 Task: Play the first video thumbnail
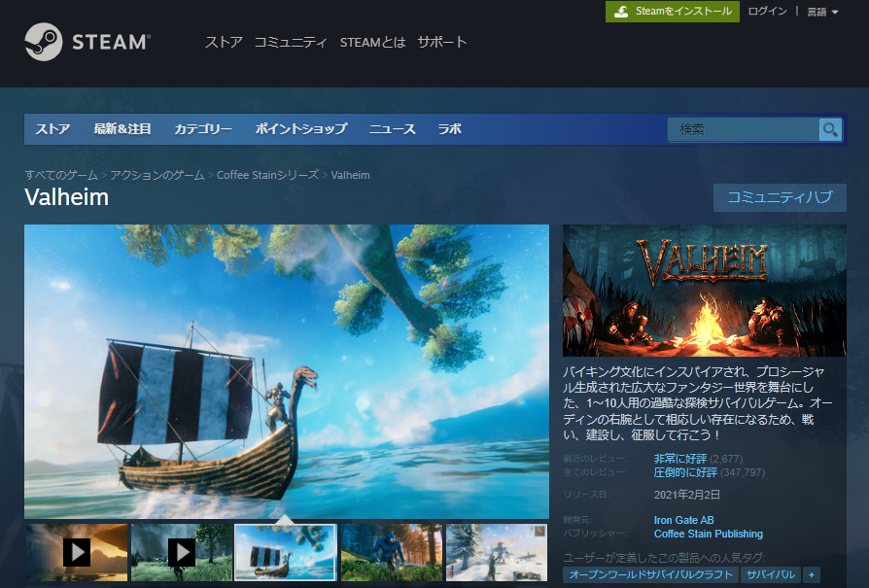[77, 552]
